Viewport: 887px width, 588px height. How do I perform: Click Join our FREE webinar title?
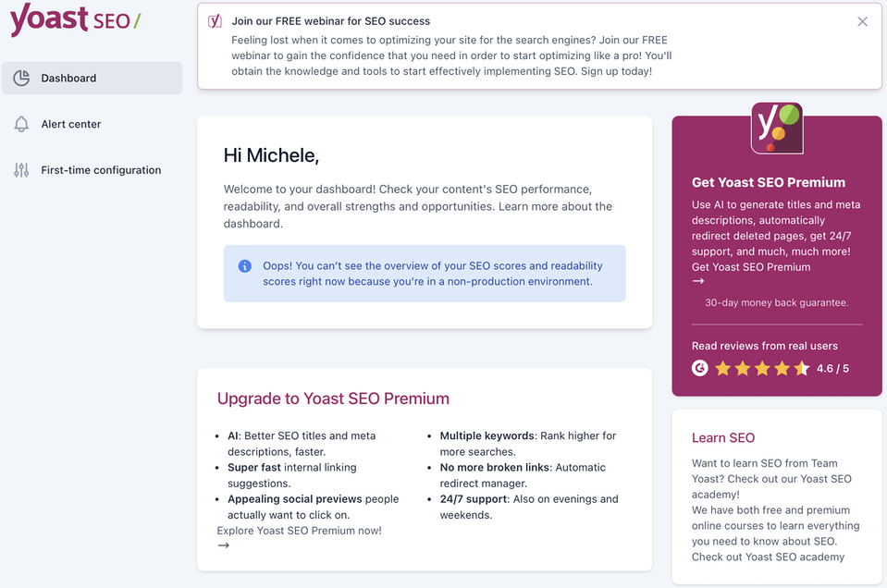pos(331,21)
